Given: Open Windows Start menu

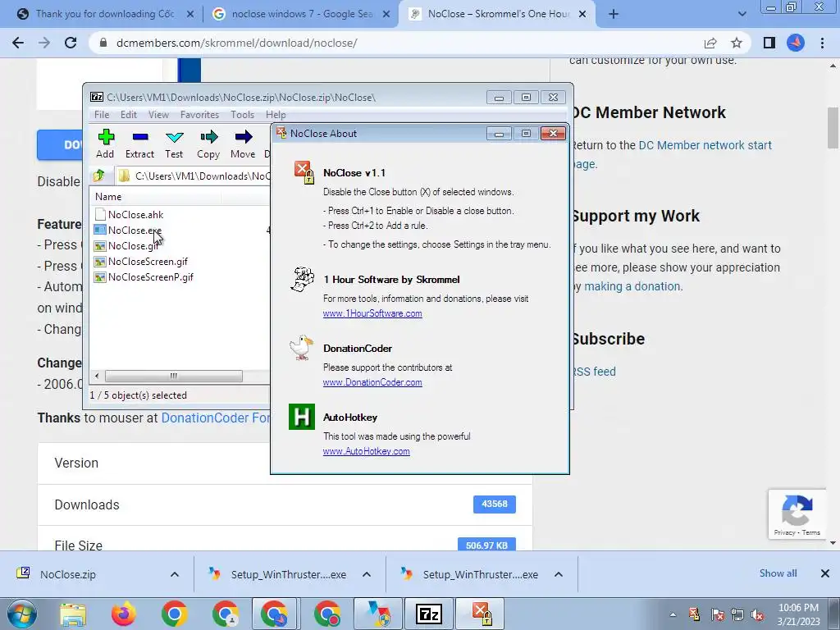Looking at the screenshot, I should click(x=21, y=614).
